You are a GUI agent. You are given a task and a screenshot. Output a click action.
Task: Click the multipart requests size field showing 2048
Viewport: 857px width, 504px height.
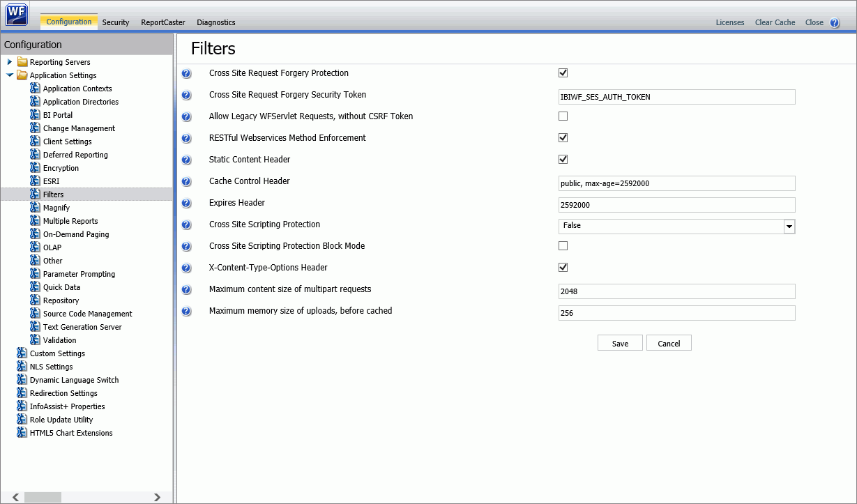click(x=677, y=291)
